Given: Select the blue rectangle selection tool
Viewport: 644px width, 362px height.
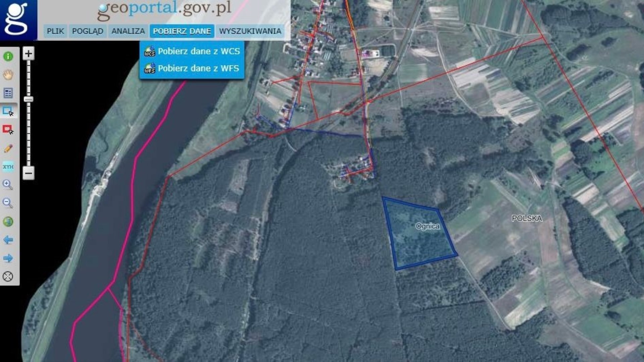Looking at the screenshot, I should pos(8,111).
